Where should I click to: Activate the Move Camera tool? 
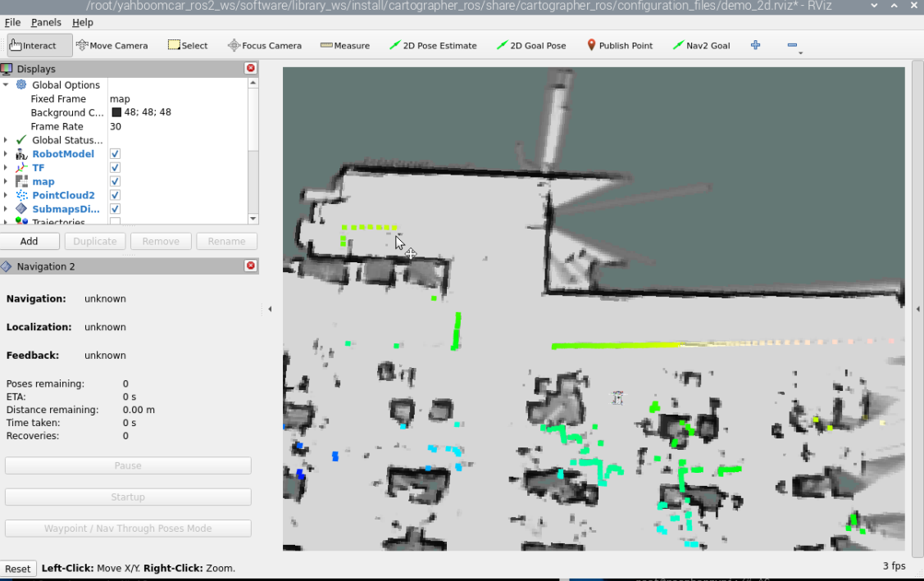112,46
